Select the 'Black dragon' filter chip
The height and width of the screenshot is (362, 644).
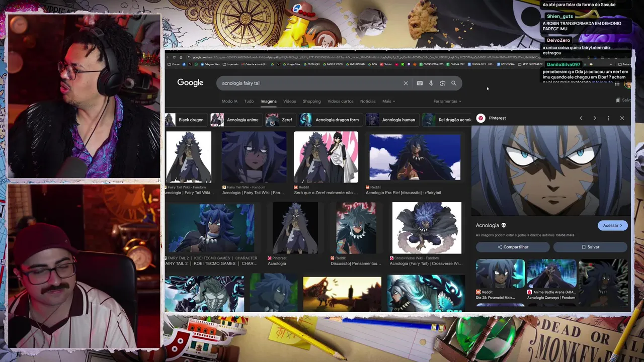tap(185, 120)
